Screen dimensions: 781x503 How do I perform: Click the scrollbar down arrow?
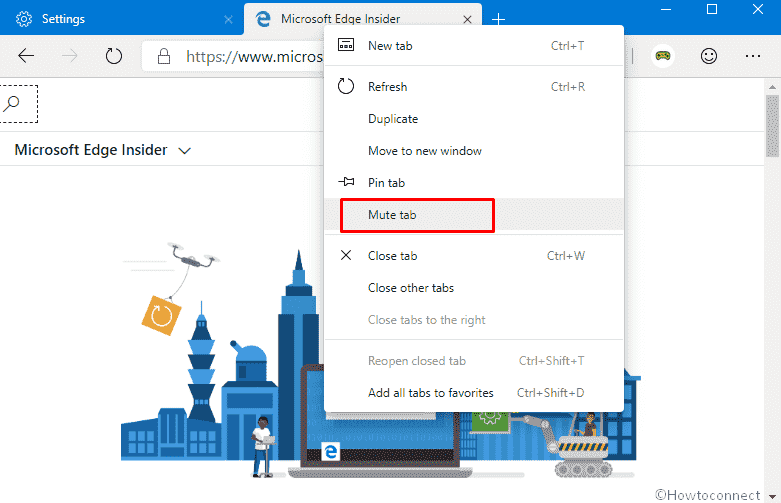tap(772, 496)
